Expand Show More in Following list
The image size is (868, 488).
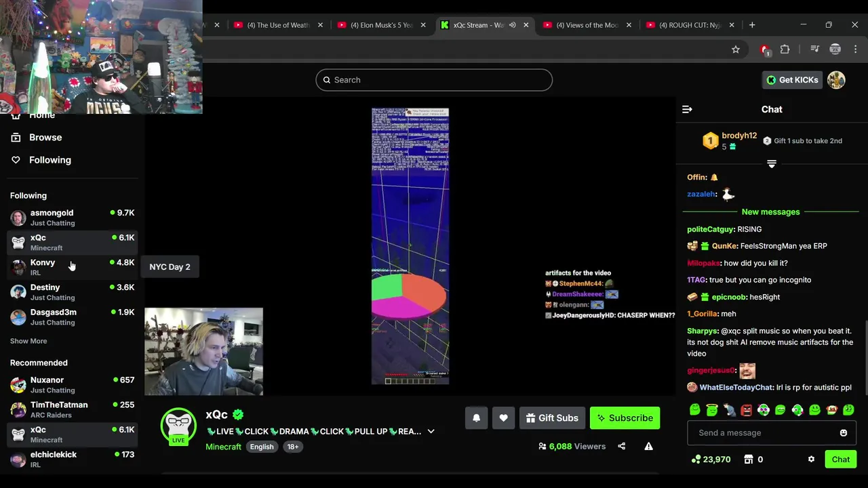point(28,341)
